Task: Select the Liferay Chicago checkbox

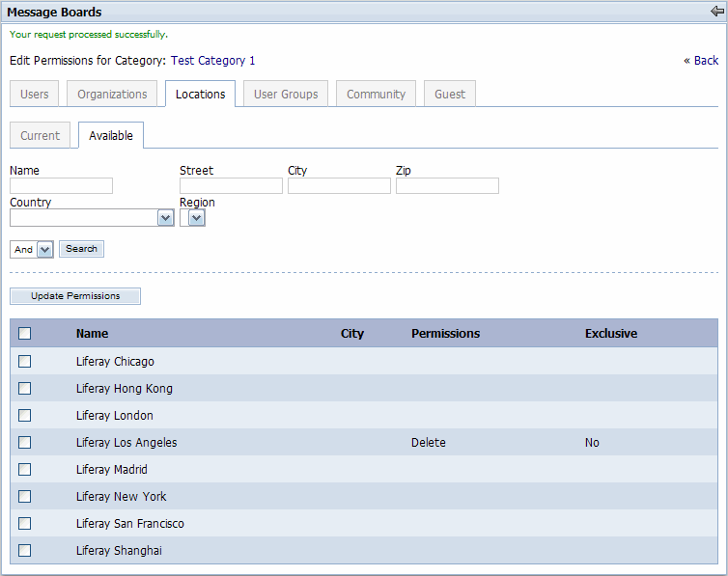Action: click(25, 362)
